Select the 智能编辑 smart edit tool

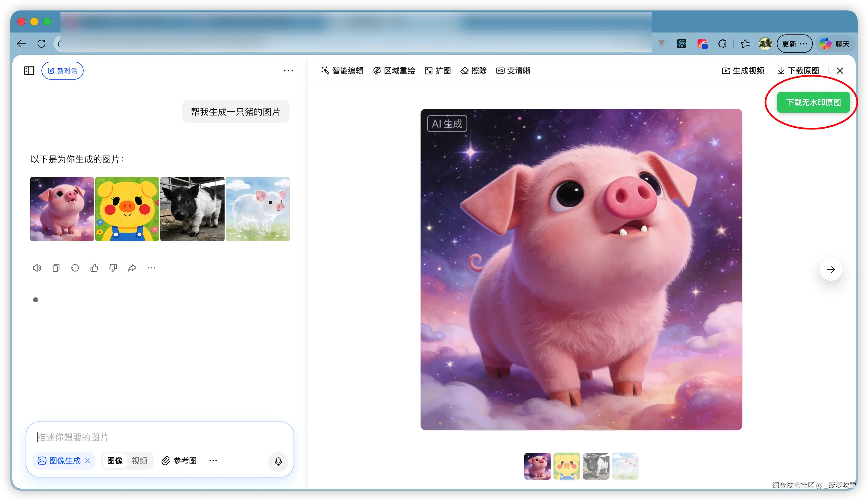pos(342,71)
